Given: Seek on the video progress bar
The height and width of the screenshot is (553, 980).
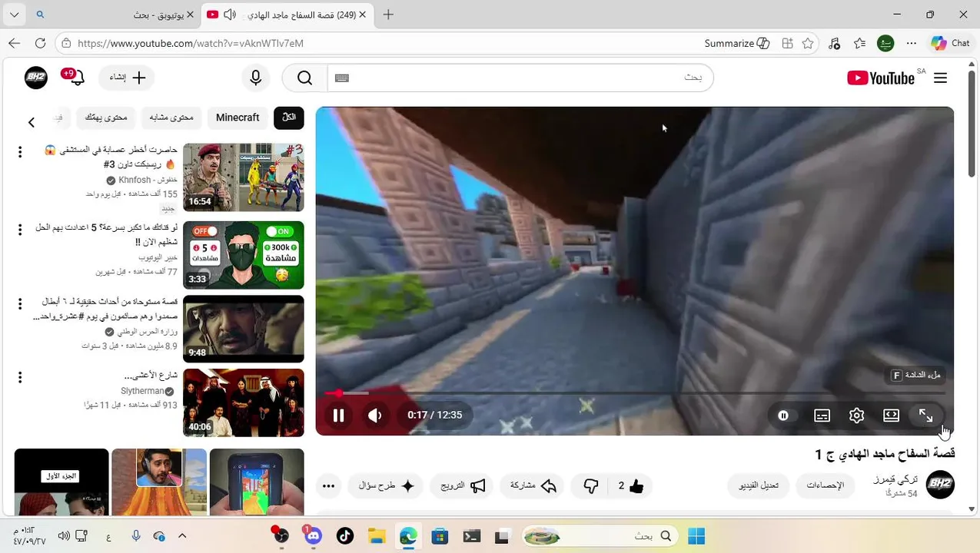Looking at the screenshot, I should [x=635, y=393].
